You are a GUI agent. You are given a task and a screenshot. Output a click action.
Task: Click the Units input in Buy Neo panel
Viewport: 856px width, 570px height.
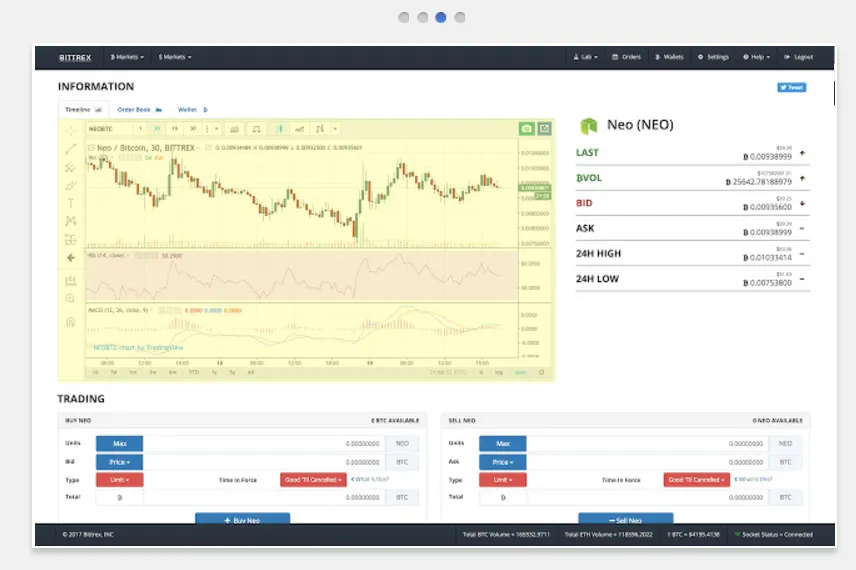(264, 444)
